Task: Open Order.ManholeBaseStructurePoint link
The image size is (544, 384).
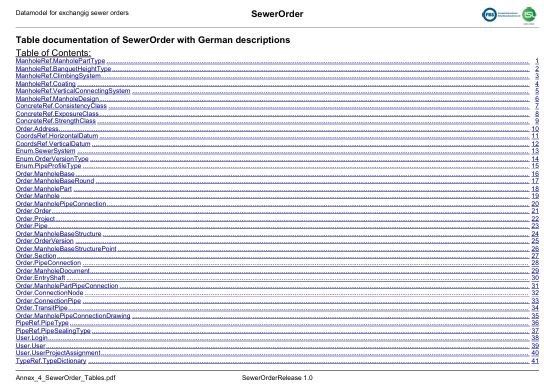Action: click(66, 248)
